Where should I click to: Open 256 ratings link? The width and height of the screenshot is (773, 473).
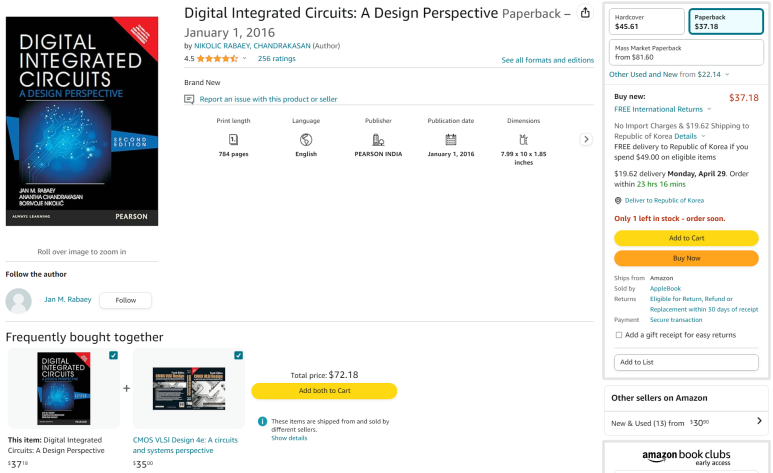(x=277, y=59)
